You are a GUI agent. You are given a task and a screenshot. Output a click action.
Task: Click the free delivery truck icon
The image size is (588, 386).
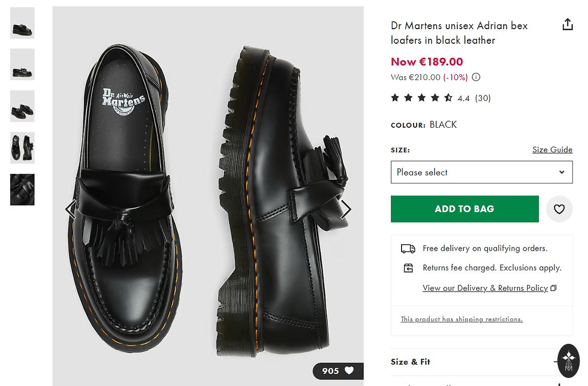(x=408, y=248)
